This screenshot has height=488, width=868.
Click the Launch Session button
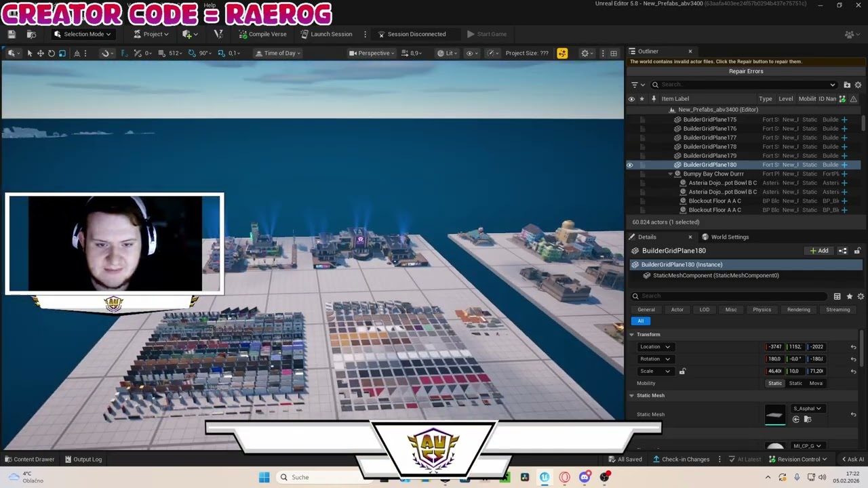coord(326,34)
